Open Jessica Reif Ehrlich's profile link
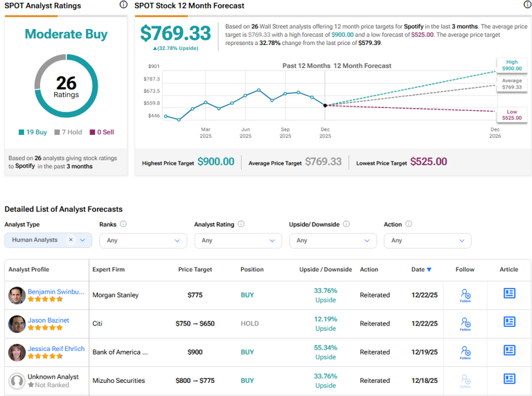This screenshot has height=396, width=532. (x=56, y=348)
